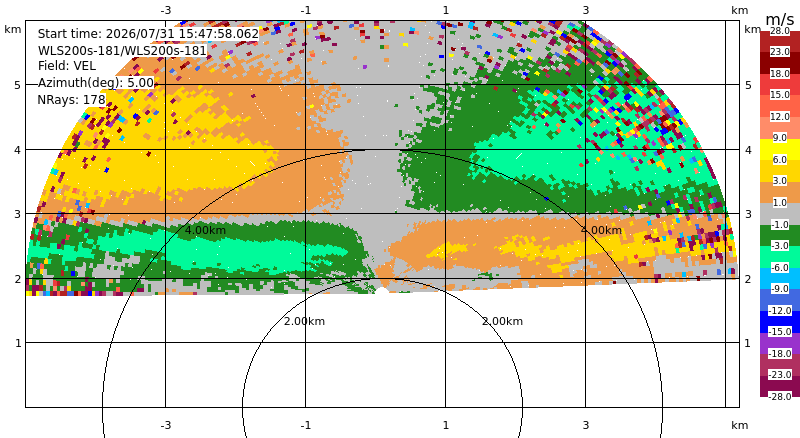Click the 12.0 salmon colorbar band
800x438 pixels.
(780, 116)
